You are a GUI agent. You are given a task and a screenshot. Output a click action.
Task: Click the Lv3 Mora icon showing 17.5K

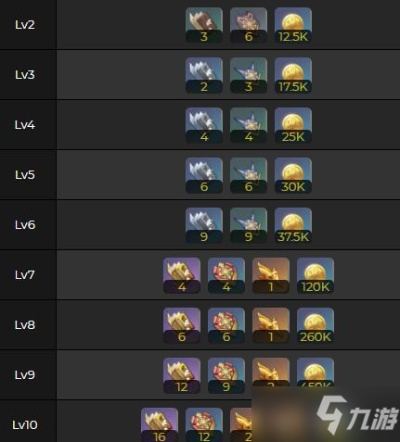(293, 75)
